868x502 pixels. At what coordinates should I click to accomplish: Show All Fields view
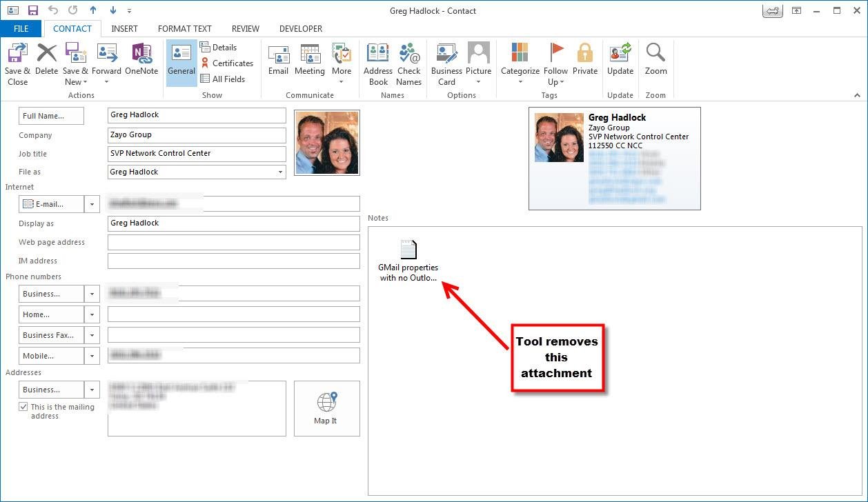pos(223,79)
